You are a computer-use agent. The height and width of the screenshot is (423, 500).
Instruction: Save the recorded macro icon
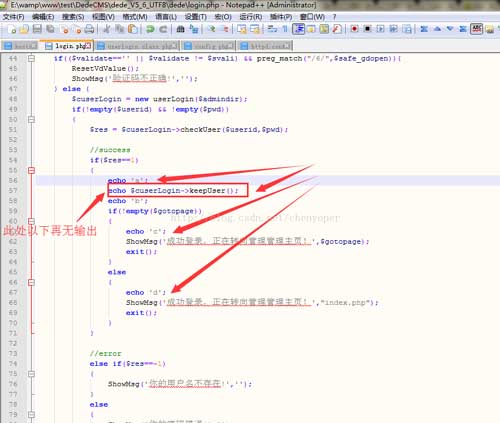pos(407,29)
